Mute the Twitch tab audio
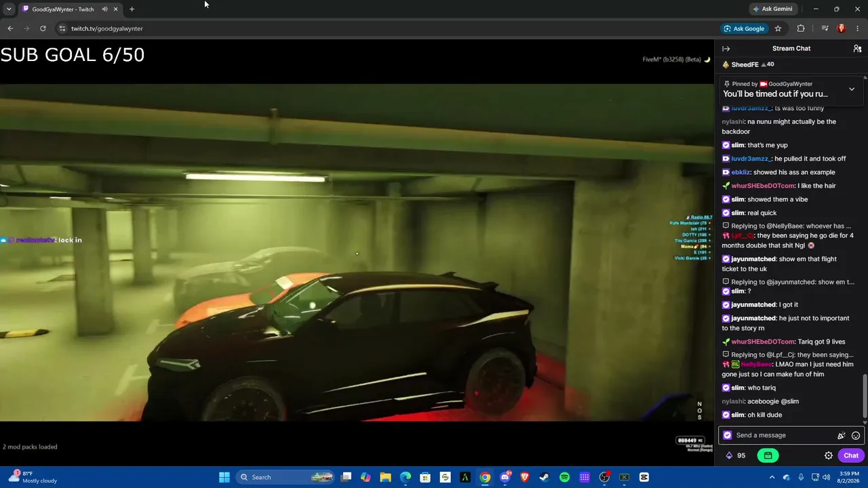868x488 pixels. click(104, 9)
